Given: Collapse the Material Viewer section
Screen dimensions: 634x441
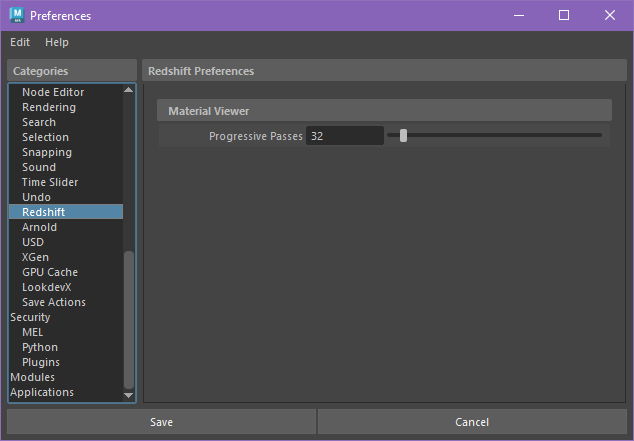Looking at the screenshot, I should (384, 111).
